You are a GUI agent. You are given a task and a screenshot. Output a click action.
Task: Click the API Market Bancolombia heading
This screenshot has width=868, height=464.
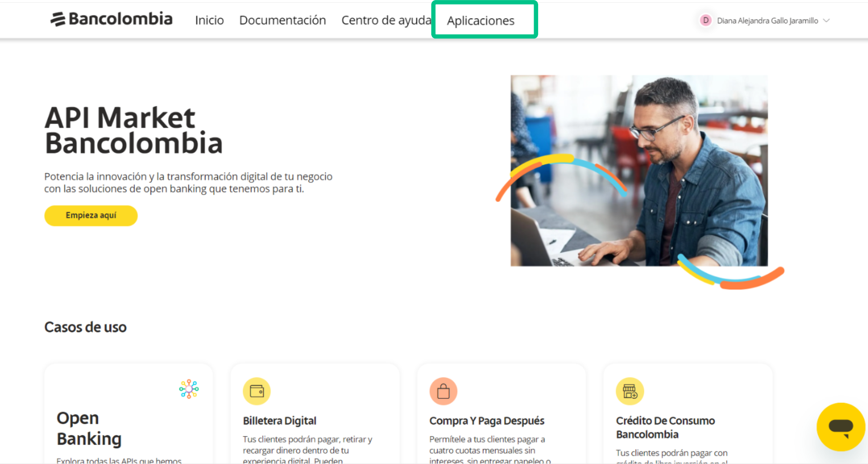(134, 130)
